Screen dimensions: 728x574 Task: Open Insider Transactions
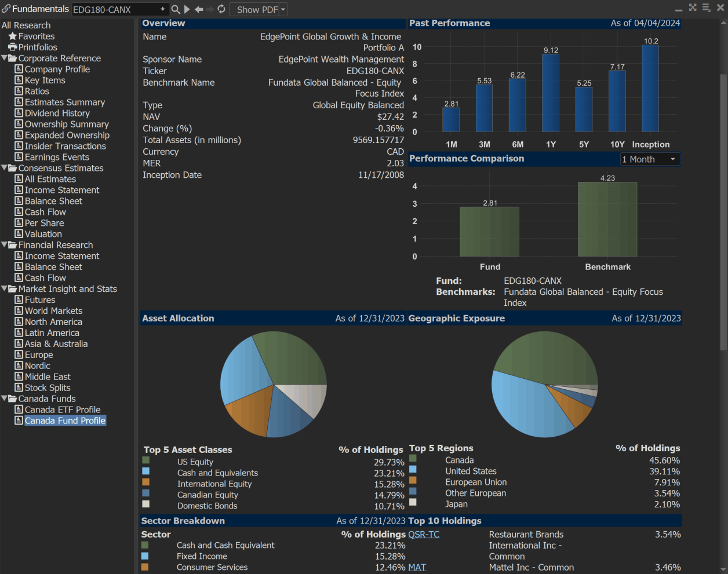pyautogui.click(x=65, y=146)
